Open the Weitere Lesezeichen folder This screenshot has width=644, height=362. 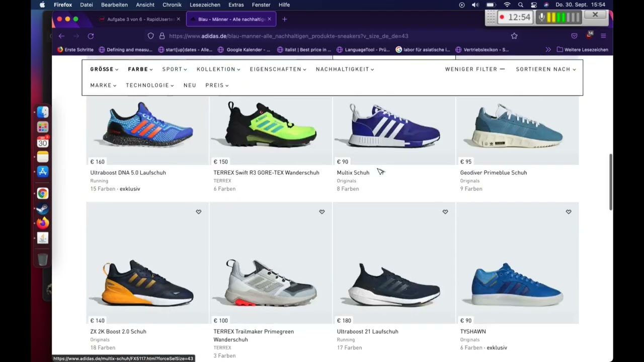[x=583, y=50]
